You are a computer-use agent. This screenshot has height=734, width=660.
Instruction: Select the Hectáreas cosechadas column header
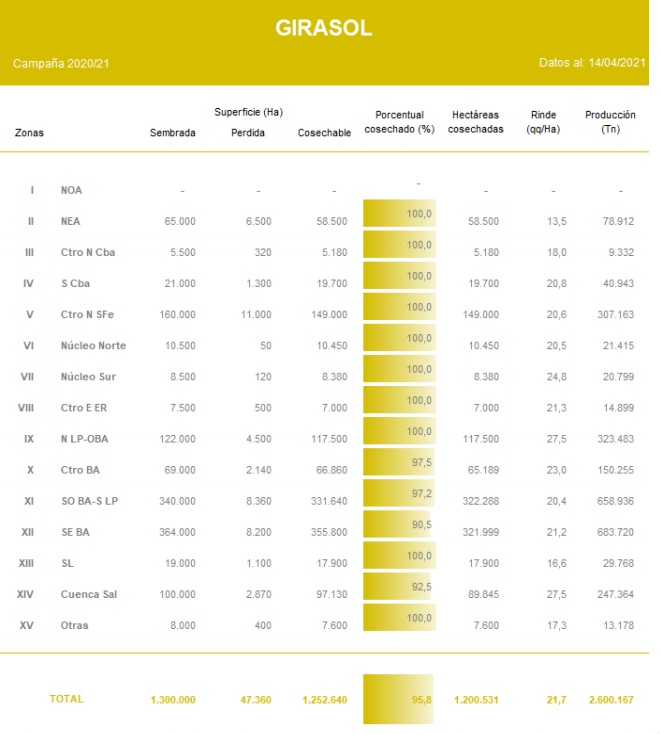pyautogui.click(x=476, y=122)
